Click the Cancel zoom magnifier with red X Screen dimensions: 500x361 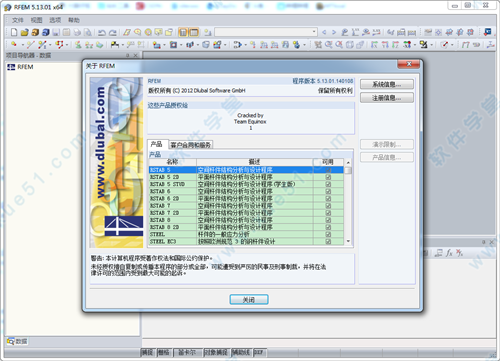pos(339,44)
